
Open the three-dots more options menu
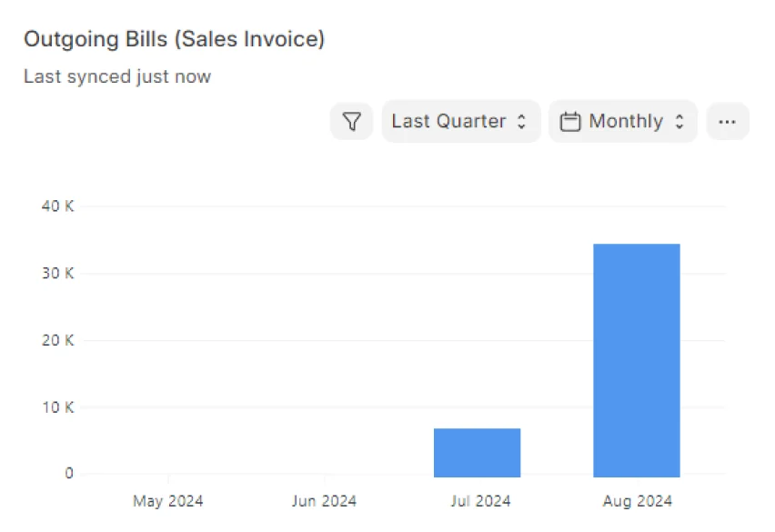(727, 121)
